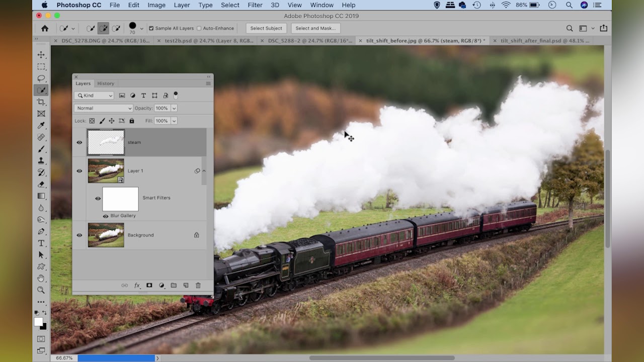Click the foreground color swatch

39,322
